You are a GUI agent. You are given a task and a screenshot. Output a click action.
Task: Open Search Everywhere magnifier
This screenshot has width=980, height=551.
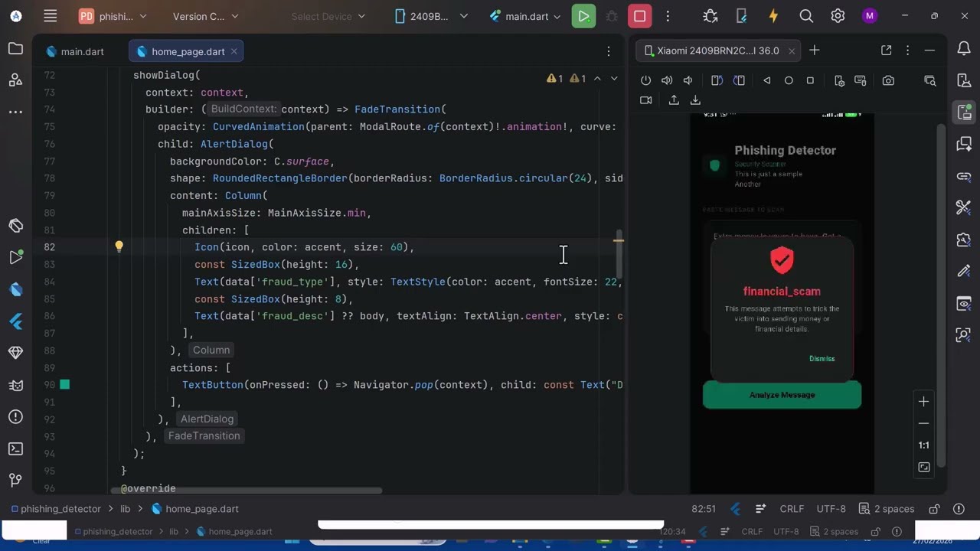806,16
